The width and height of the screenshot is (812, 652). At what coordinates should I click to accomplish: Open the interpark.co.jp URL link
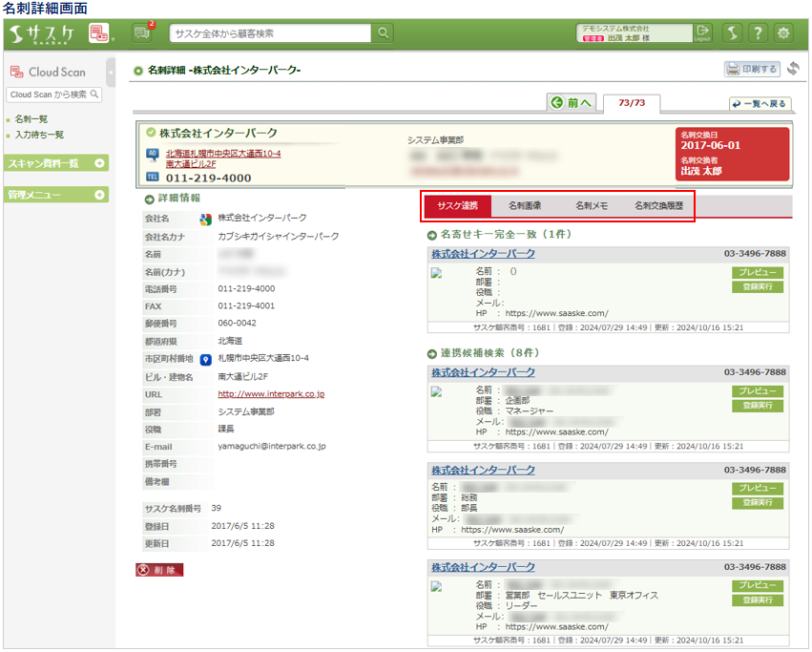pyautogui.click(x=271, y=394)
